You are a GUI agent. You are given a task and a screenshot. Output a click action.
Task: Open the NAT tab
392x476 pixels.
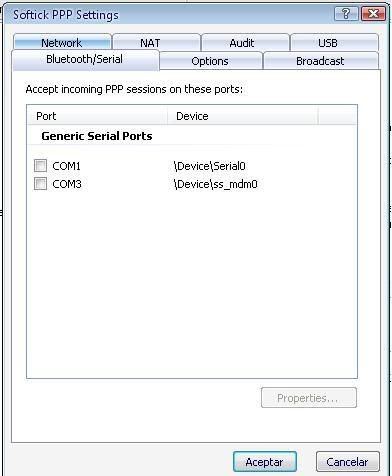(x=156, y=42)
